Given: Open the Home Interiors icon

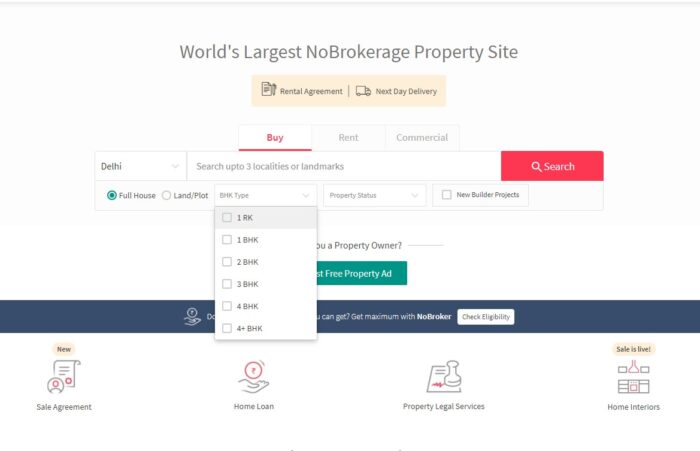Looking at the screenshot, I should click(x=633, y=377).
